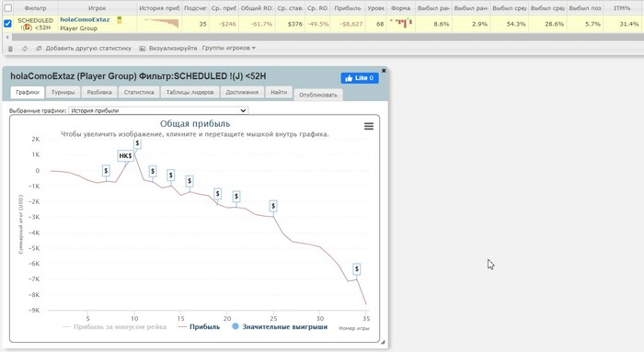Open the Достижения tab
Viewport: 644px width, 352px height.
click(242, 92)
